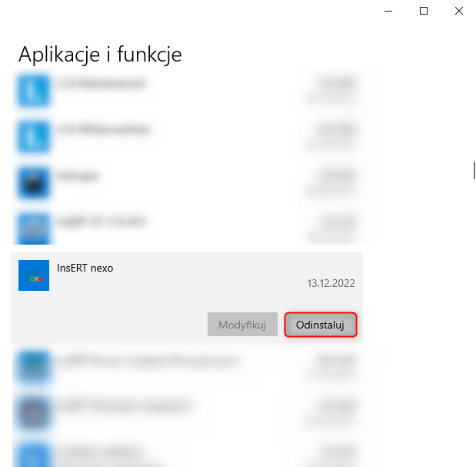476x467 pixels.
Task: Click the blurred teal icon directly below InsERT nexo
Action: pos(34,367)
